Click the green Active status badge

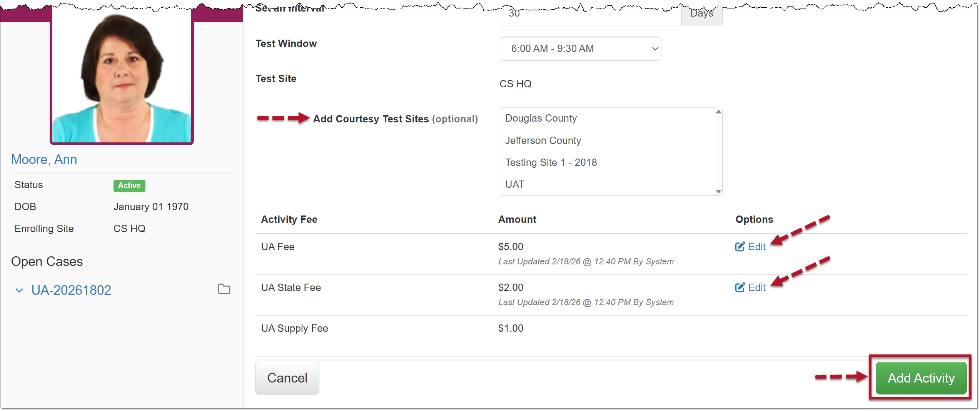(129, 185)
